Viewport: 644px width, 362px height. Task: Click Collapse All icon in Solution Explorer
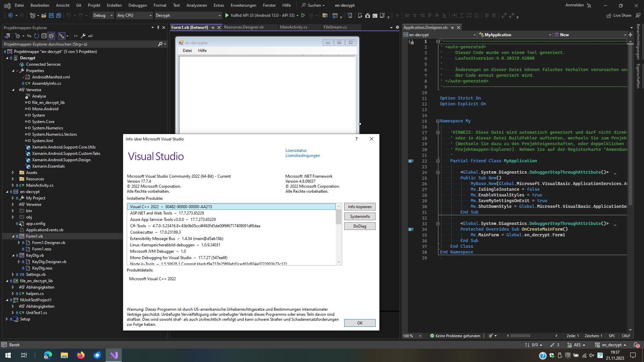[x=44, y=36]
